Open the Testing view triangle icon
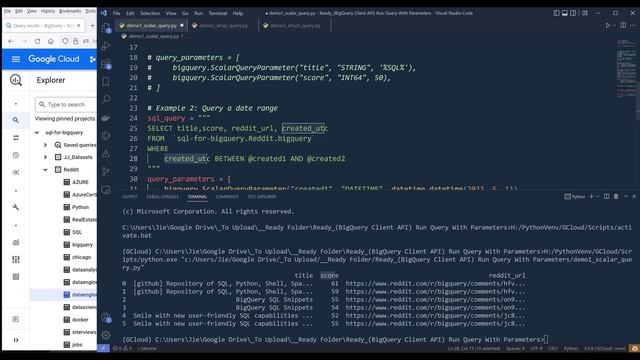This screenshot has height=360, width=640. [x=106, y=153]
